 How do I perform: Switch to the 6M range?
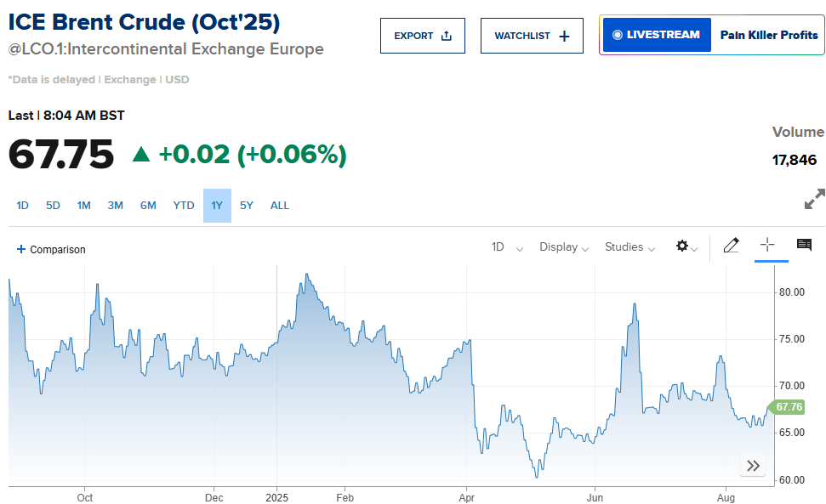(x=148, y=206)
